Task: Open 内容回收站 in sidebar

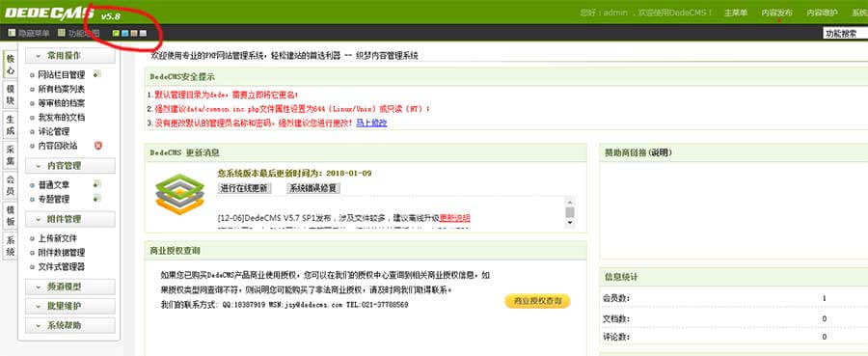Action: [58, 146]
